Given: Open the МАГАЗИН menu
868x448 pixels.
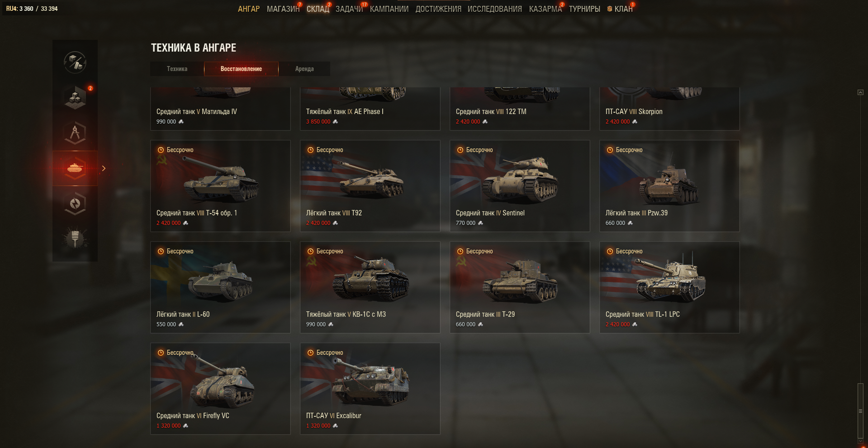Looking at the screenshot, I should click(283, 9).
